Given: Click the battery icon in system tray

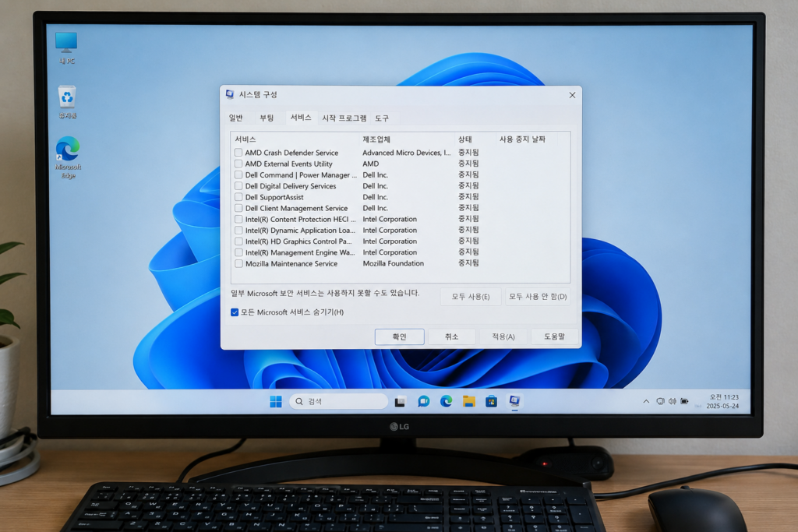Looking at the screenshot, I should [684, 401].
